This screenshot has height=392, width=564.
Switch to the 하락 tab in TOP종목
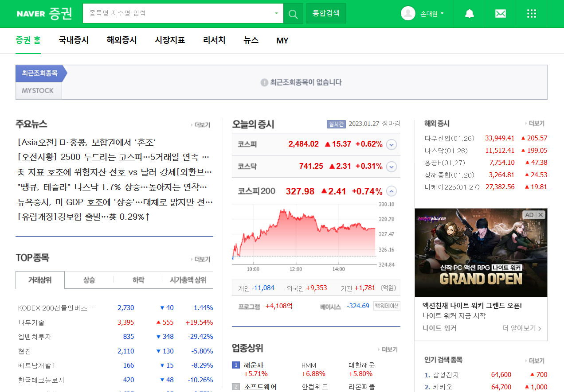pyautogui.click(x=138, y=280)
